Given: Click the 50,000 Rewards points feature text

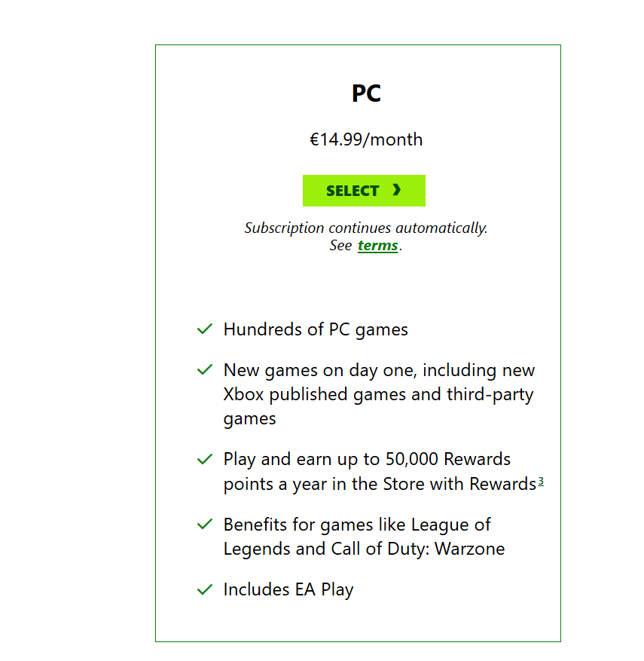Looking at the screenshot, I should (x=367, y=459).
